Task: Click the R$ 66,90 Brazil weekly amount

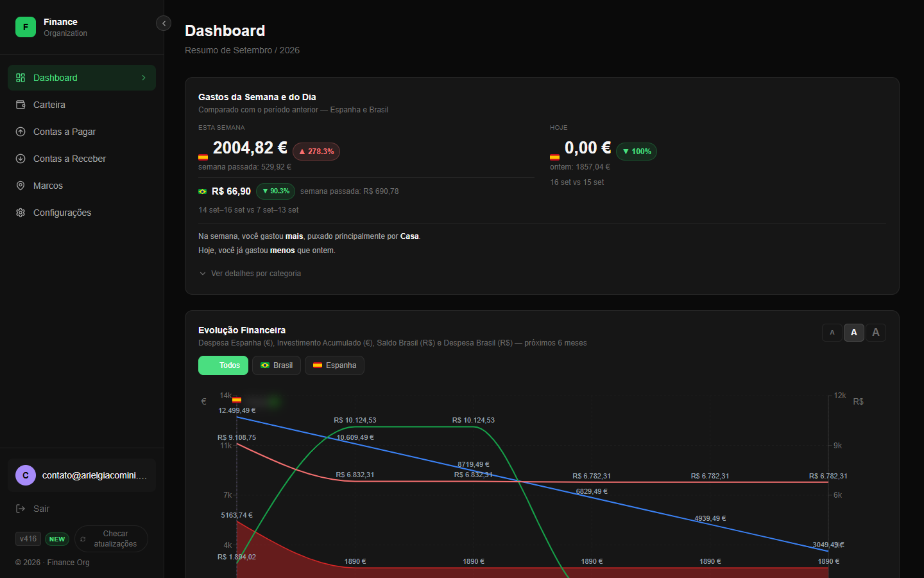Action: (231, 191)
